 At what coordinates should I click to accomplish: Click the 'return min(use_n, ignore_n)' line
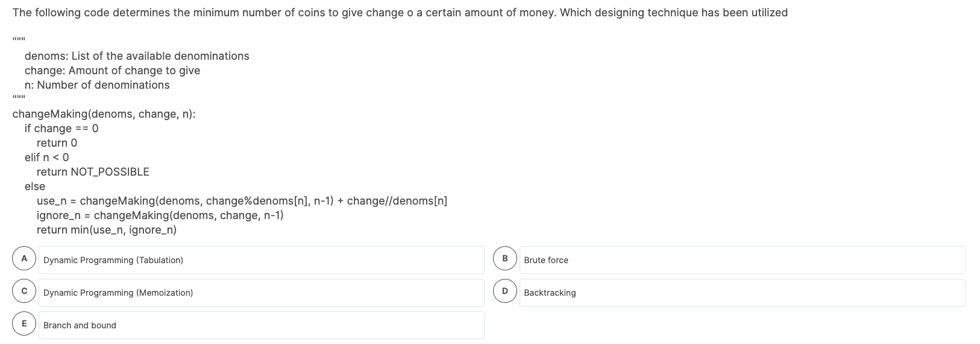(107, 230)
